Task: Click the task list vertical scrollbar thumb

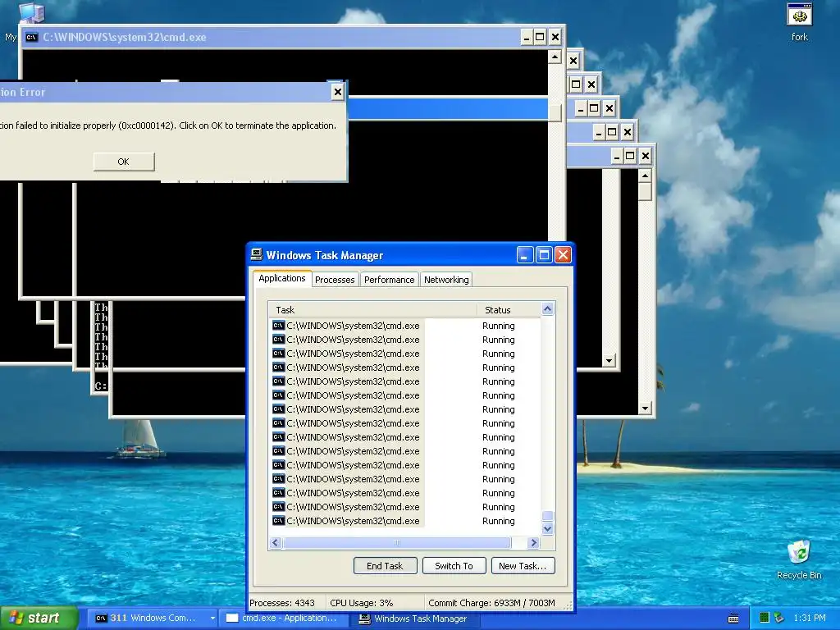Action: pos(547,516)
